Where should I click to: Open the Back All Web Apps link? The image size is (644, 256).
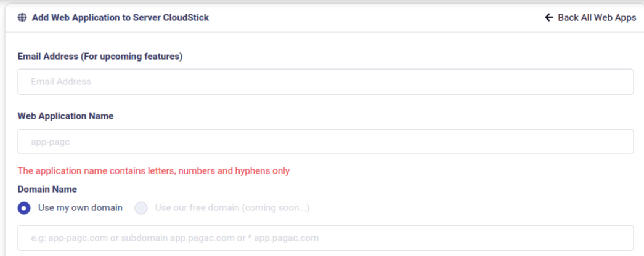coord(596,18)
